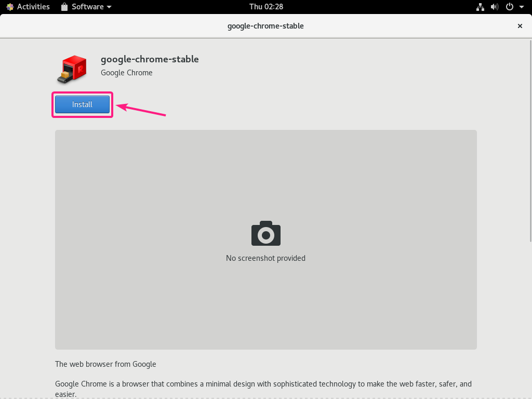The image size is (532, 399).
Task: Expand the system menu arrow
Action: 522,7
